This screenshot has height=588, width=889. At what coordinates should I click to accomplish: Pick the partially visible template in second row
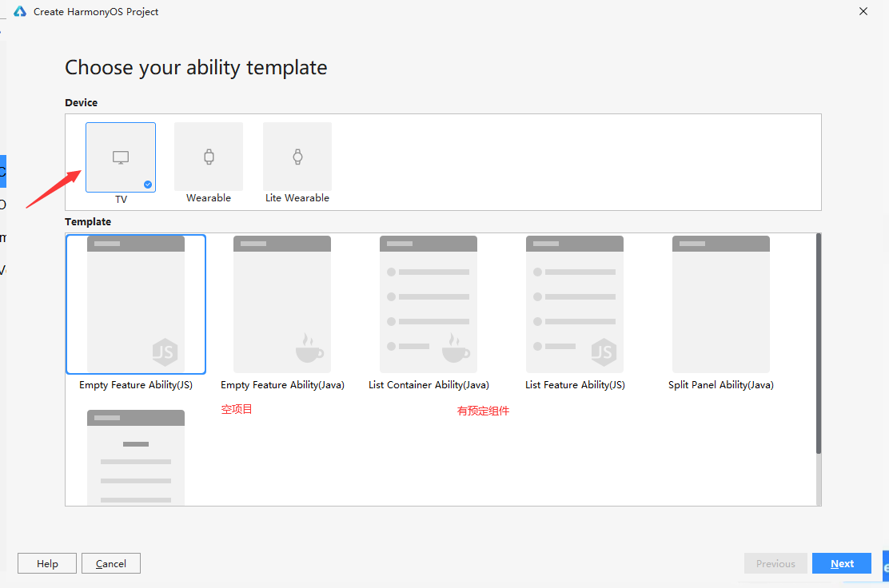(x=136, y=457)
